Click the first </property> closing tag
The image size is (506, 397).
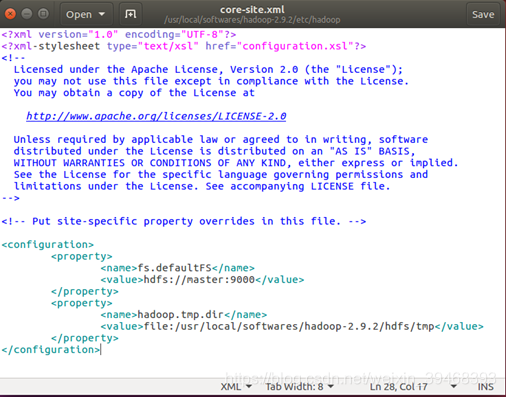tap(85, 291)
